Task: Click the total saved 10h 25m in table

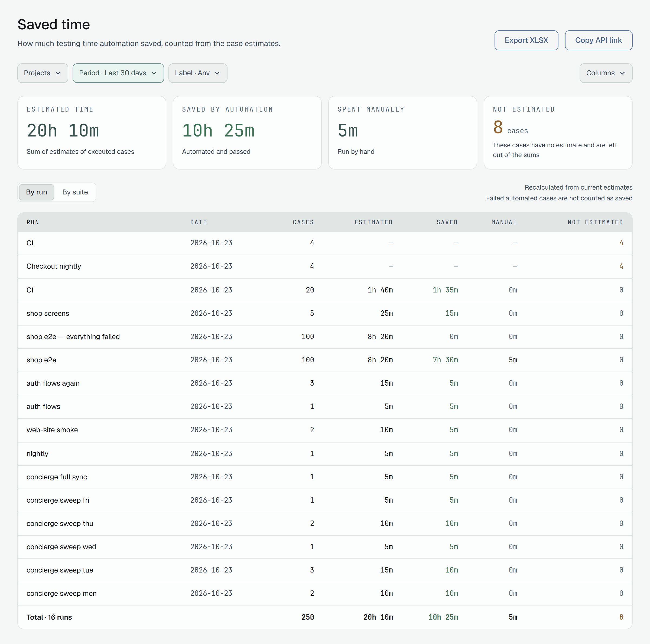Action: (x=443, y=617)
